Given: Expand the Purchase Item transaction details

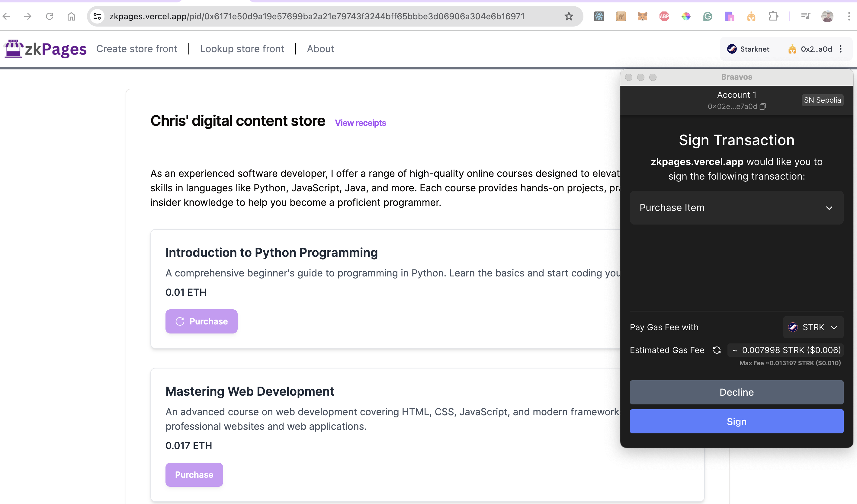Looking at the screenshot, I should (829, 208).
